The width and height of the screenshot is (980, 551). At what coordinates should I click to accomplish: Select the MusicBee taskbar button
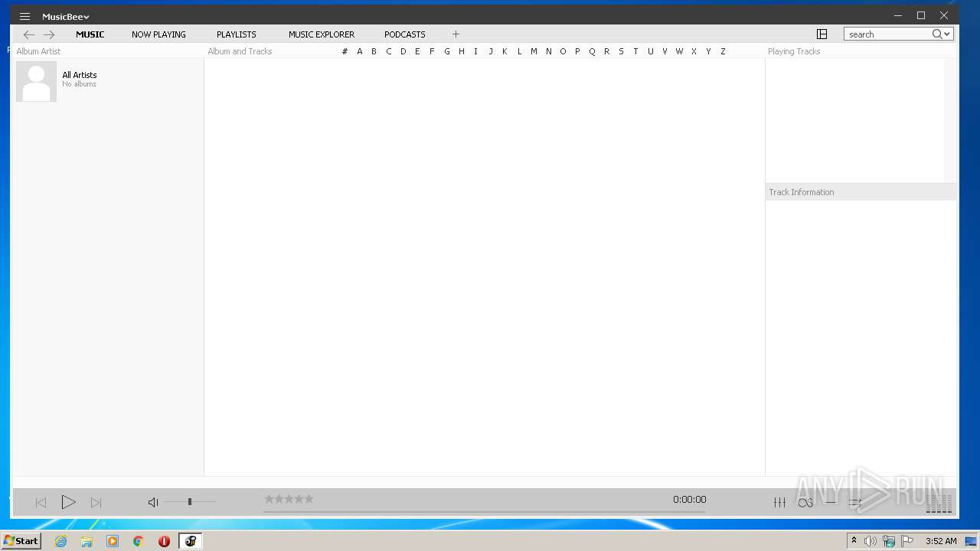click(x=190, y=541)
